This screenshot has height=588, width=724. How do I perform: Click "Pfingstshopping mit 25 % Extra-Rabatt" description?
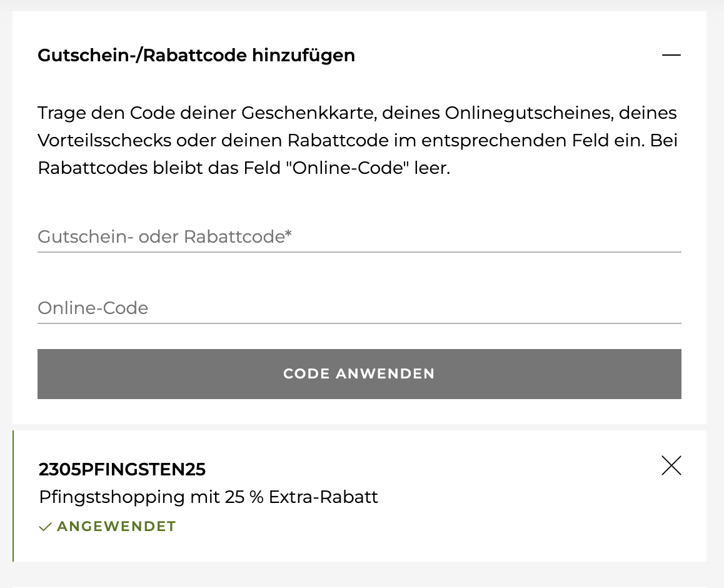208,497
